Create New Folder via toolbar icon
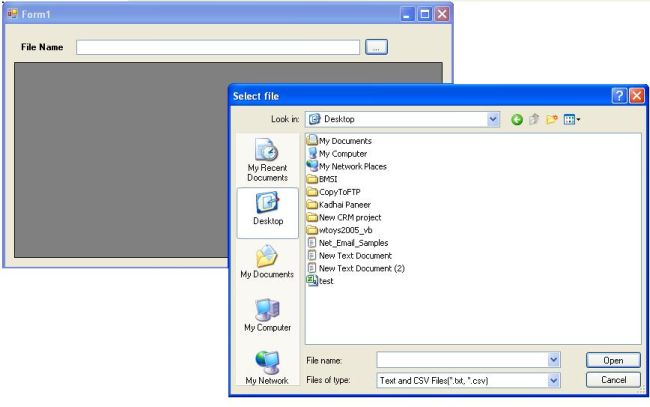This screenshot has height=407, width=650. click(551, 120)
